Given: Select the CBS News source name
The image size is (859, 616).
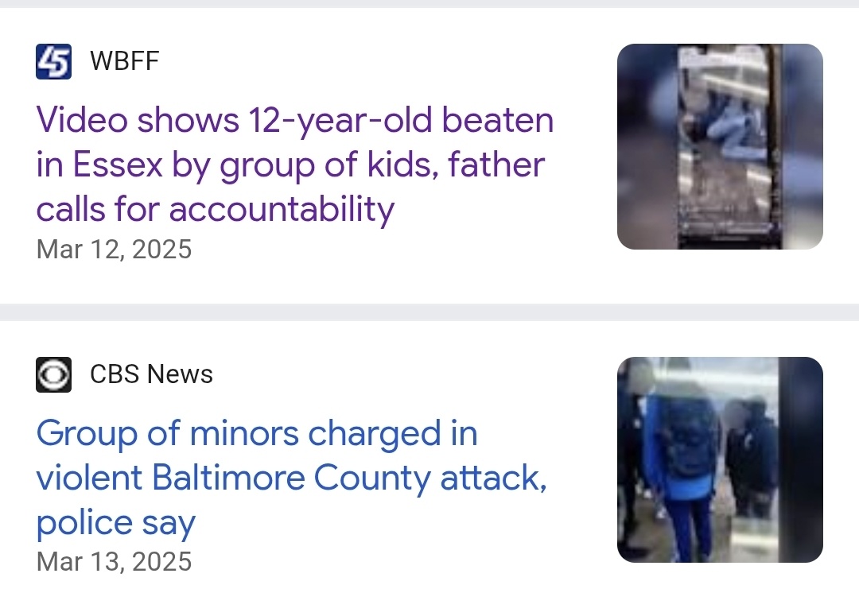Looking at the screenshot, I should (x=151, y=374).
